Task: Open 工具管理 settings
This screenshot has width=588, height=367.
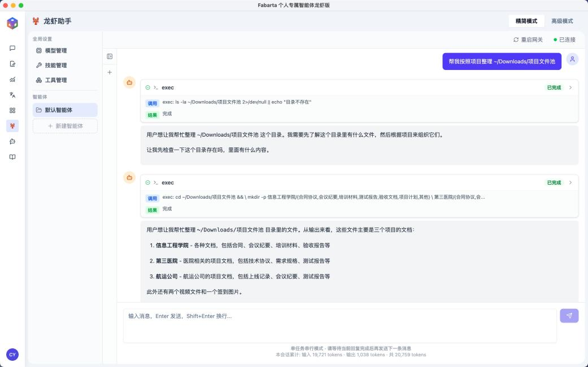Action: (65, 80)
